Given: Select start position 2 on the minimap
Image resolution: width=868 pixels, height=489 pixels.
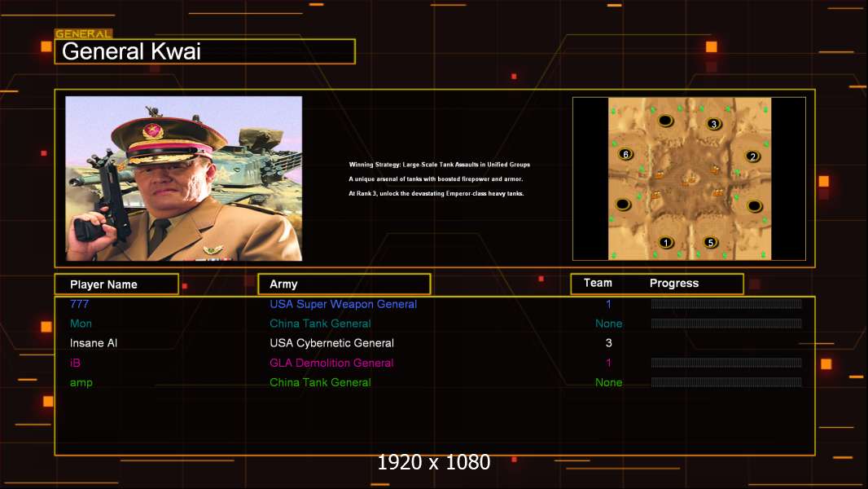Looking at the screenshot, I should [x=753, y=156].
